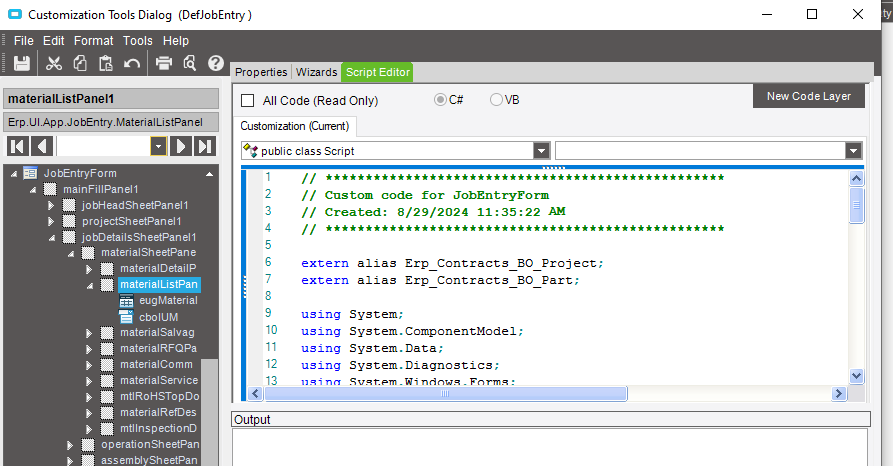Expand the jobHeadSheetPanel1 node

click(x=51, y=205)
